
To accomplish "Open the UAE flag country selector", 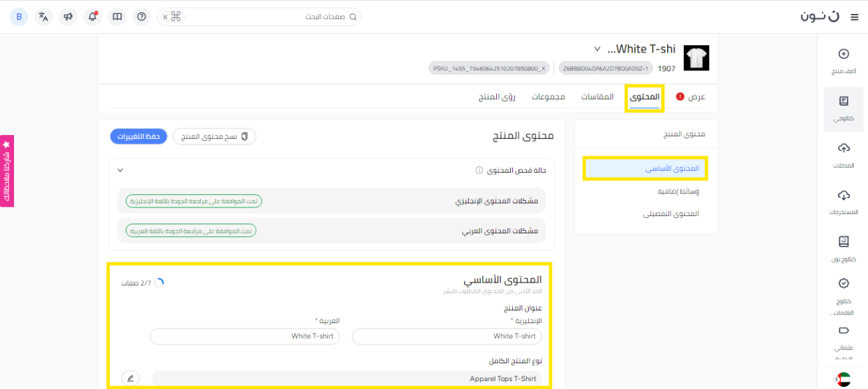I will [x=843, y=379].
